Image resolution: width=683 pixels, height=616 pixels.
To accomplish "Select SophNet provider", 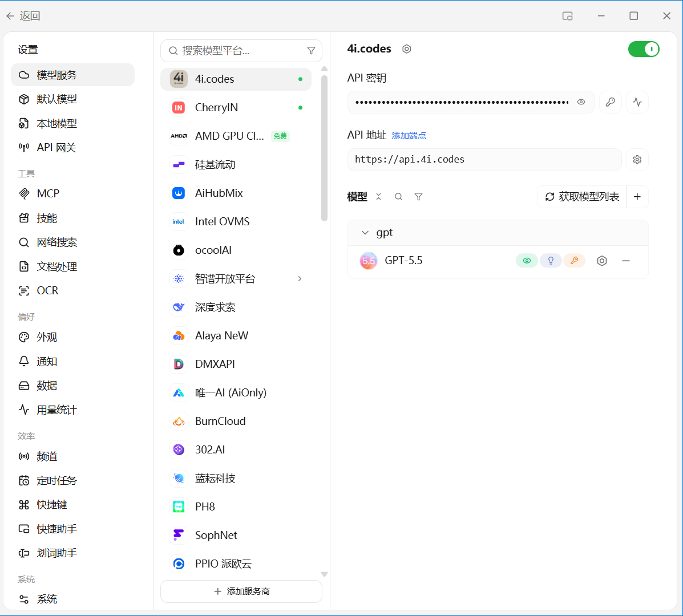I will coord(236,535).
